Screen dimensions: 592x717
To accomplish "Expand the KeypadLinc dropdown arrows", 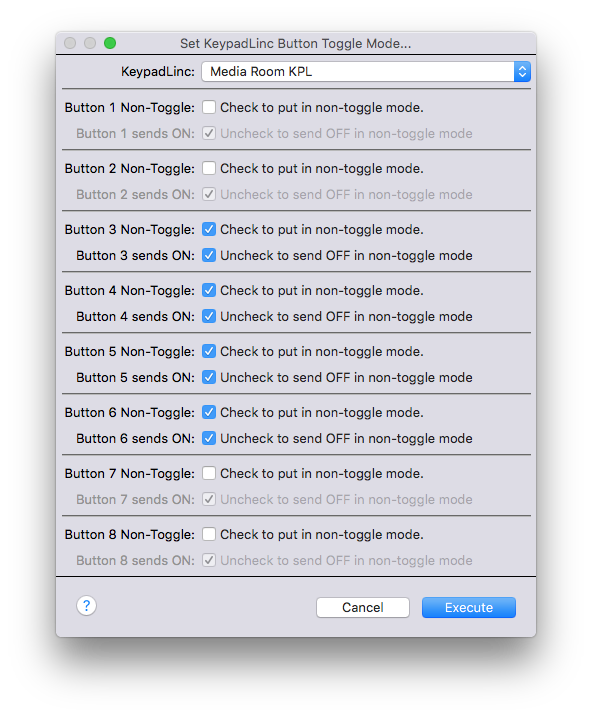I will click(x=522, y=72).
